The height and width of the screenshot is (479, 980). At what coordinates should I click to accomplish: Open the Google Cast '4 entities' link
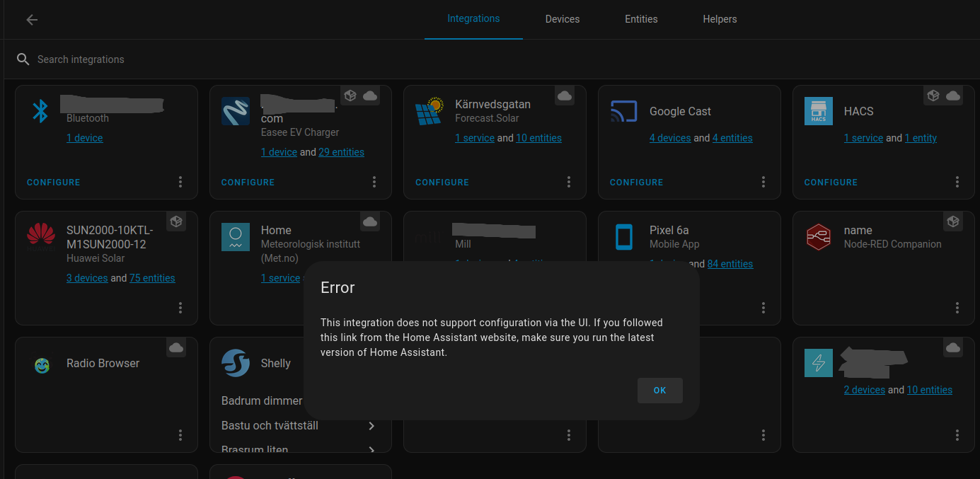click(x=732, y=138)
